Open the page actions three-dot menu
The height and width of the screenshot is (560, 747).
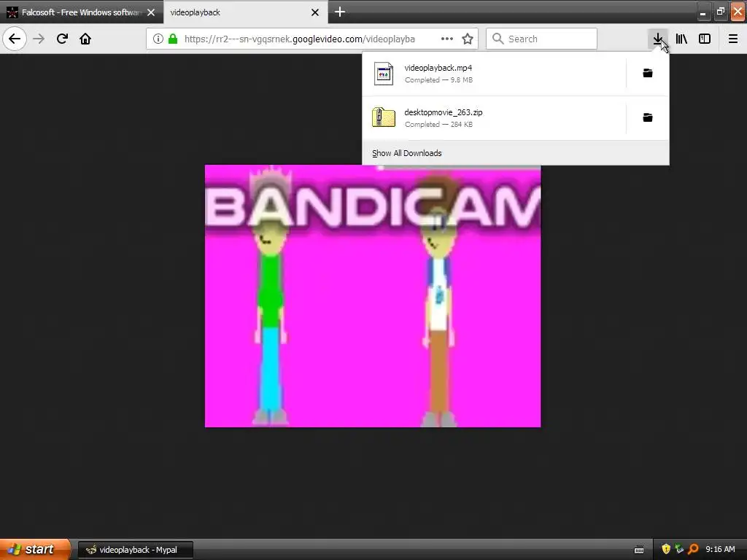[447, 39]
